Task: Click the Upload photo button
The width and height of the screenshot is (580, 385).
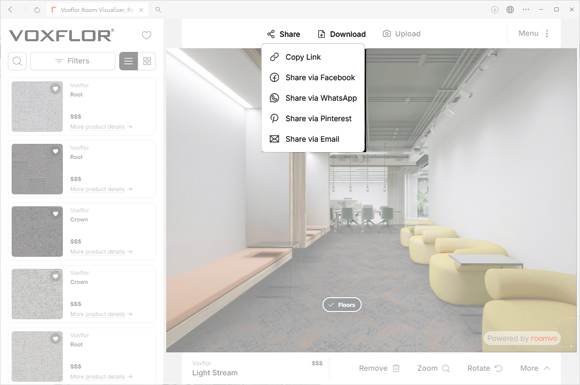Action: coord(402,34)
